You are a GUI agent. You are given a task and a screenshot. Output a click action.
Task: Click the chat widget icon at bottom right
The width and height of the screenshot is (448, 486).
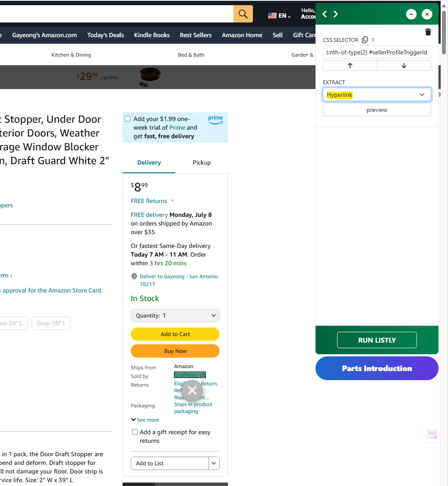(432, 433)
